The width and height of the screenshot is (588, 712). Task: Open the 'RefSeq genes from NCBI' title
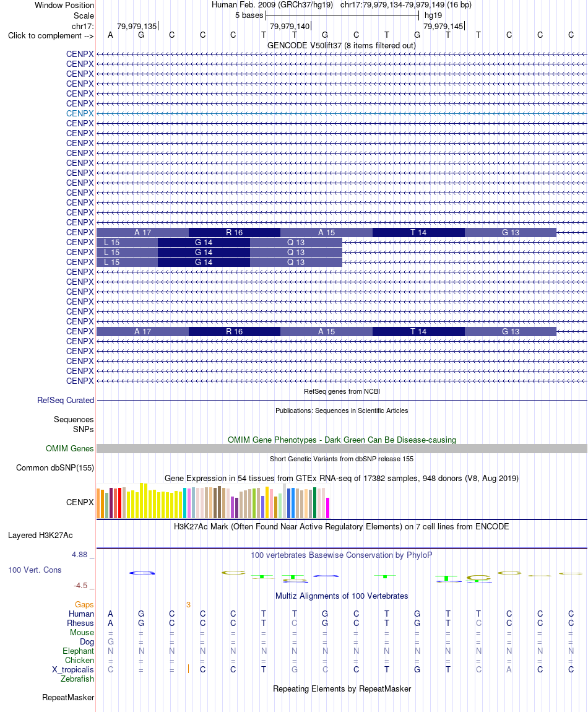click(x=342, y=391)
